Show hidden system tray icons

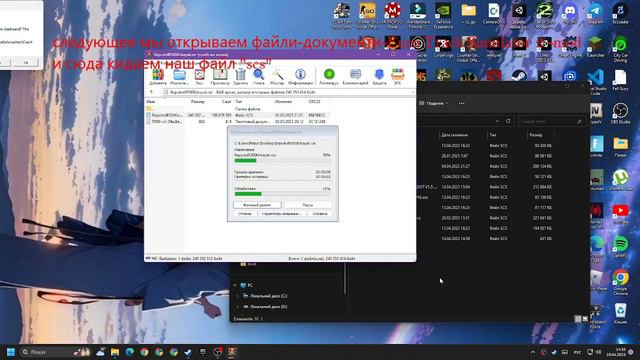pos(533,352)
